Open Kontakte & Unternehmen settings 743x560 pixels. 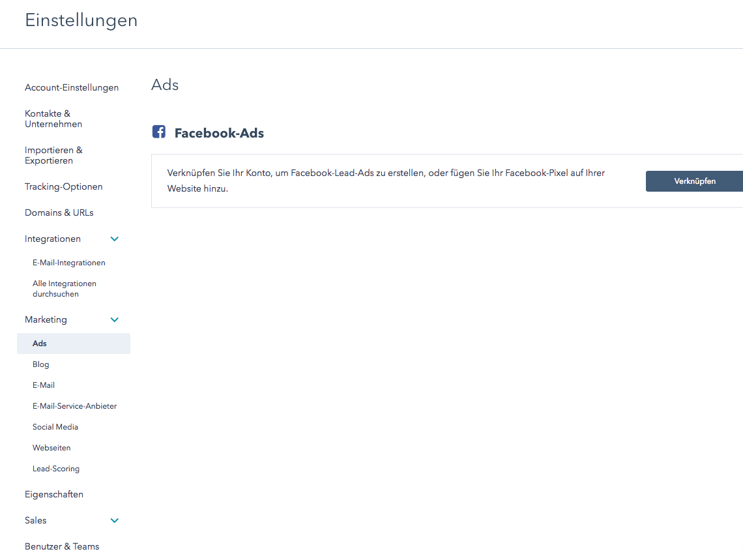pyautogui.click(x=53, y=119)
